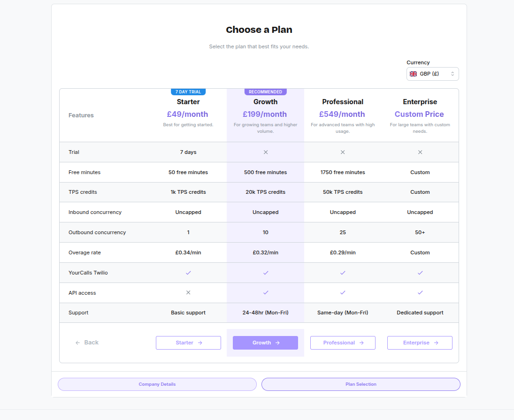Click the arrow icon on Growth button
Screen dimensions: 514x420
[277, 343]
